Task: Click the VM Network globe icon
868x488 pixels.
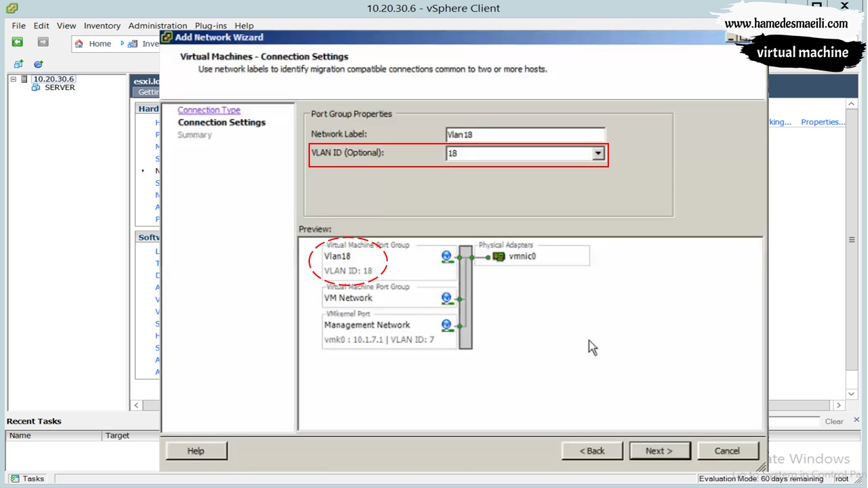Action: pyautogui.click(x=446, y=298)
